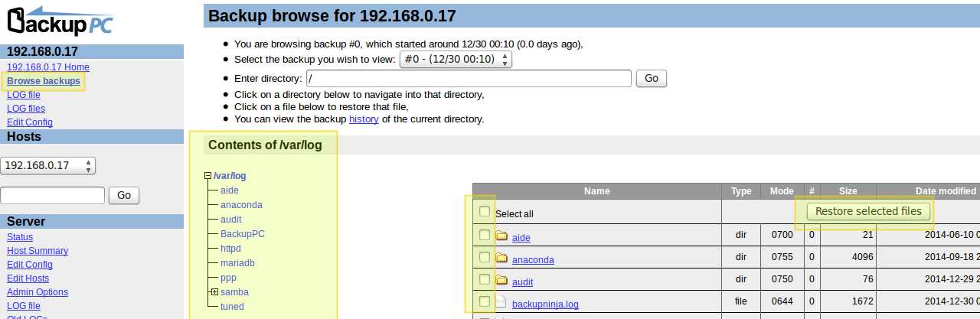Select tuned in the directory tree
Screen dimensions: 980x319
[x=232, y=307]
